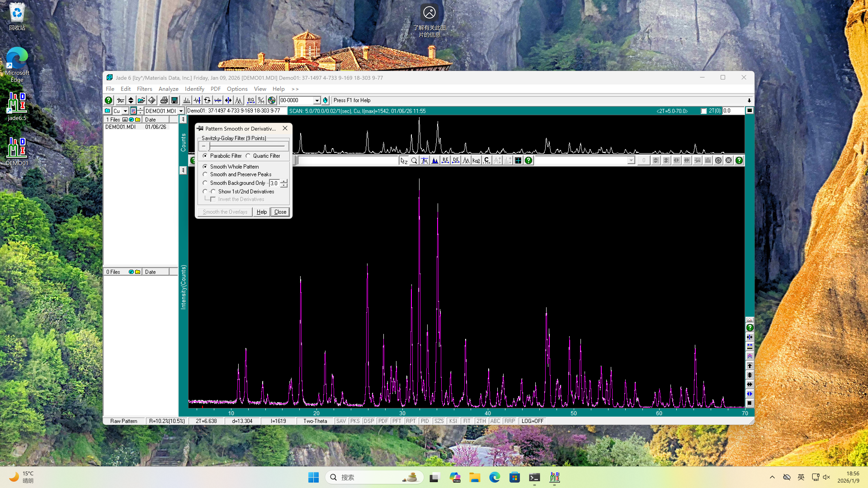Expand the 00-0000 PDF number dropdown
868x488 pixels.
click(317, 100)
